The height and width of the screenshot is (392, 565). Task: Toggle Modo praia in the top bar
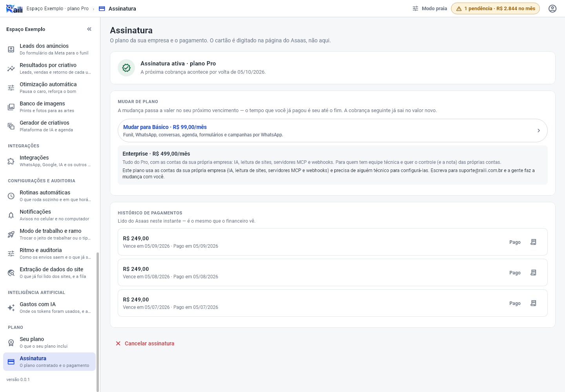(430, 9)
